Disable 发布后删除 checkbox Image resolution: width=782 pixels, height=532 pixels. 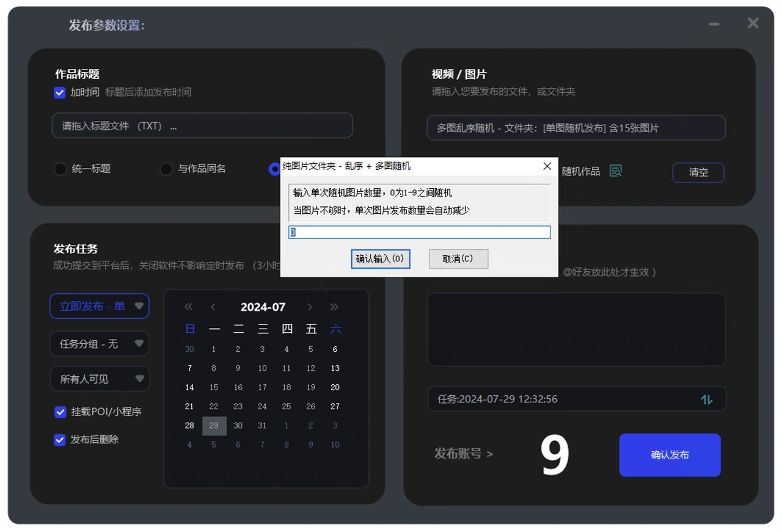60,439
